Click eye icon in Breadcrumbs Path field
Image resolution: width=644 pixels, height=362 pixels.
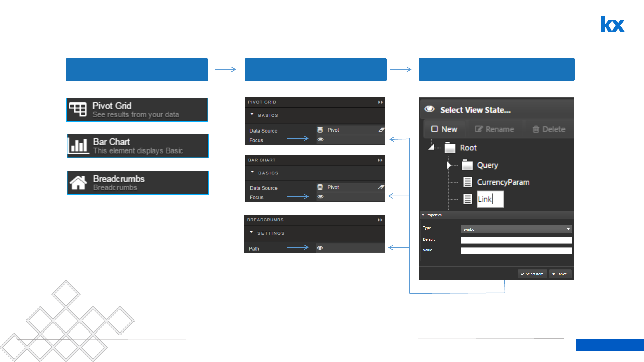point(320,248)
